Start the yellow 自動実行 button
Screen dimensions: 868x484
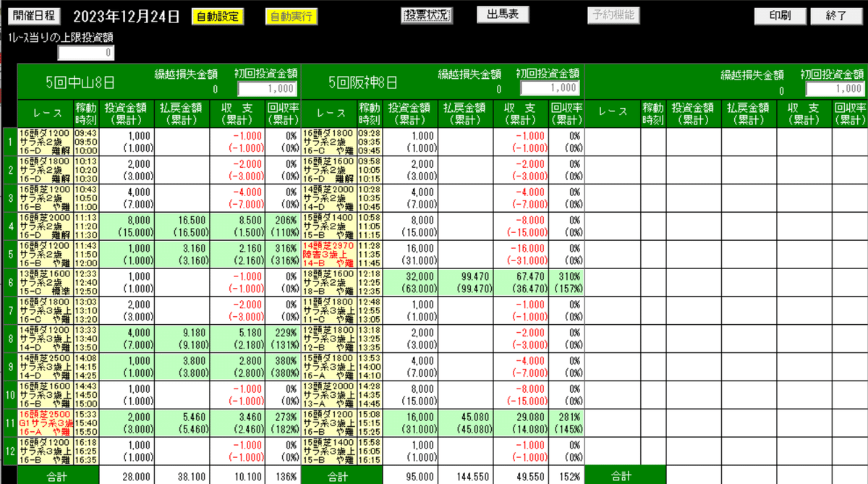[x=291, y=16]
